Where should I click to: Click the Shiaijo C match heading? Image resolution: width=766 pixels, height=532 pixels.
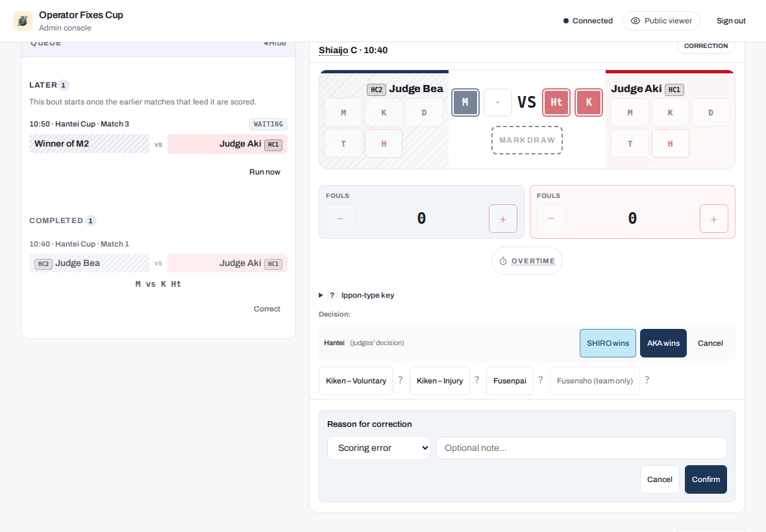[x=352, y=50]
